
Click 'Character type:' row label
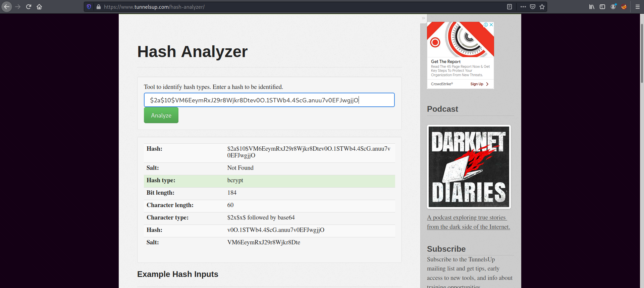tap(167, 218)
